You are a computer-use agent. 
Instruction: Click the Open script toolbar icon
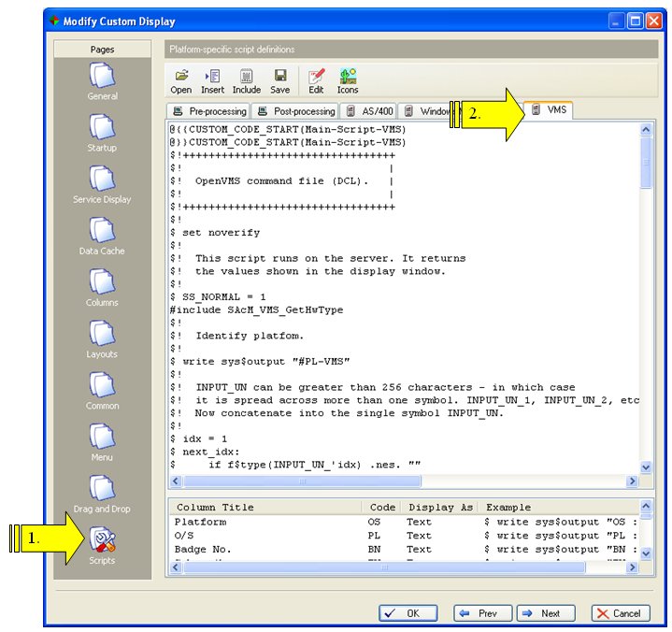181,80
